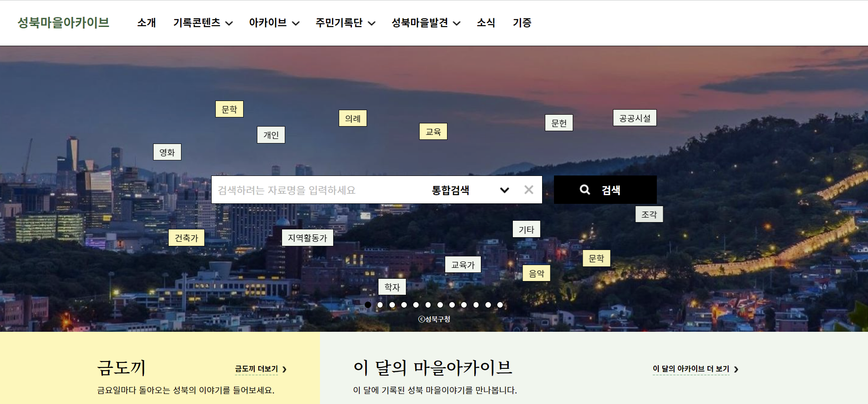Click the 건축가 keyword tag
This screenshot has height=404, width=868.
click(x=186, y=238)
